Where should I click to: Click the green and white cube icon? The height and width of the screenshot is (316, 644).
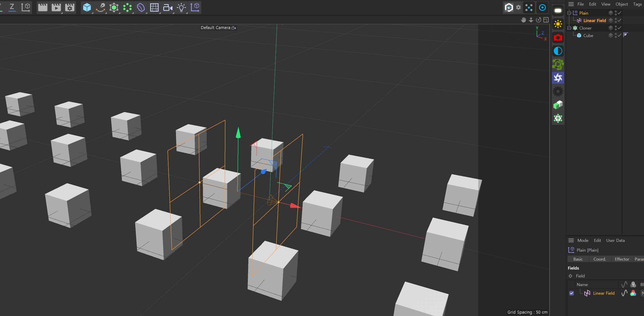pyautogui.click(x=558, y=105)
